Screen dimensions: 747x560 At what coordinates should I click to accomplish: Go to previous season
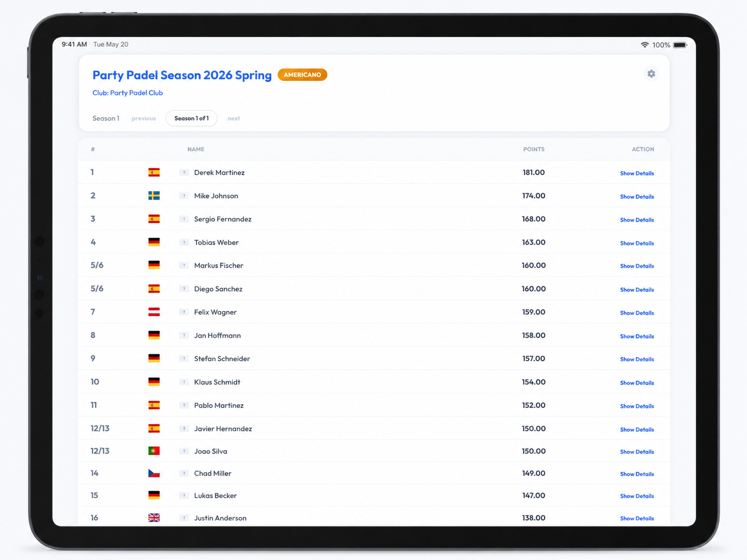143,119
